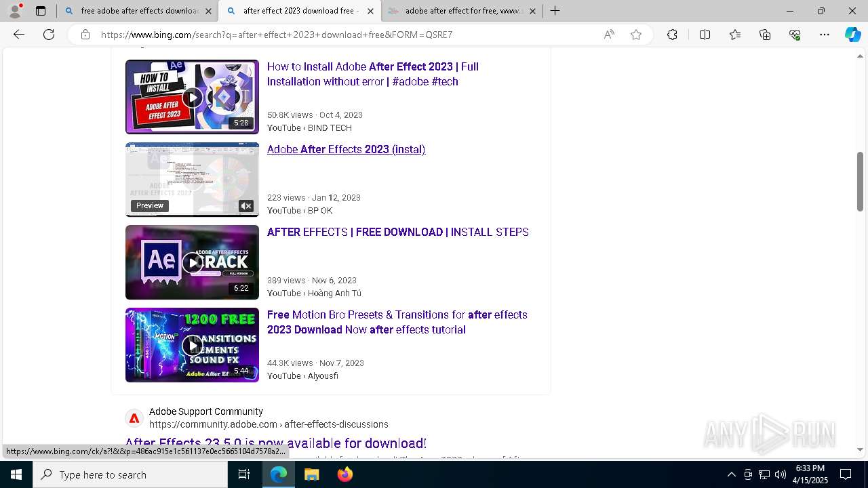Play the Hoàng Anh Tú crack video thumbnail
The image size is (868, 488).
(192, 262)
